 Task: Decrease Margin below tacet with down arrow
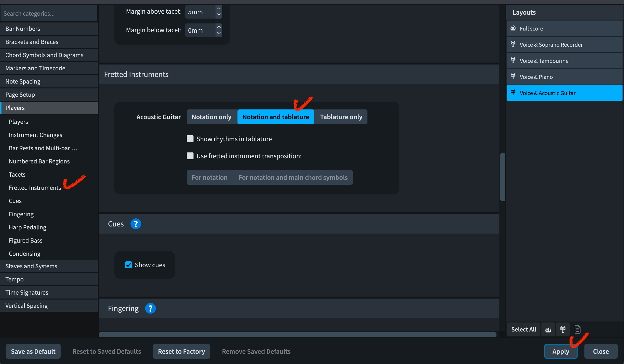[219, 33]
